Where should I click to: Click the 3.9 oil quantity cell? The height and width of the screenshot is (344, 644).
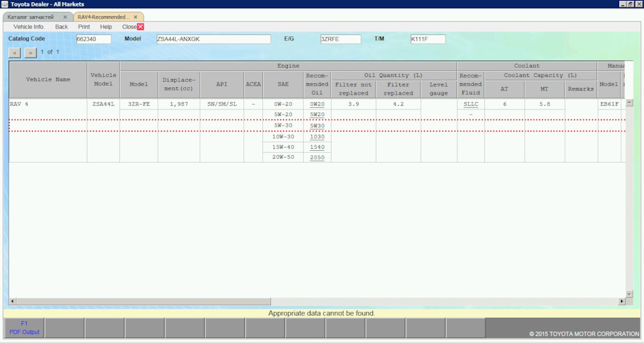[354, 104]
